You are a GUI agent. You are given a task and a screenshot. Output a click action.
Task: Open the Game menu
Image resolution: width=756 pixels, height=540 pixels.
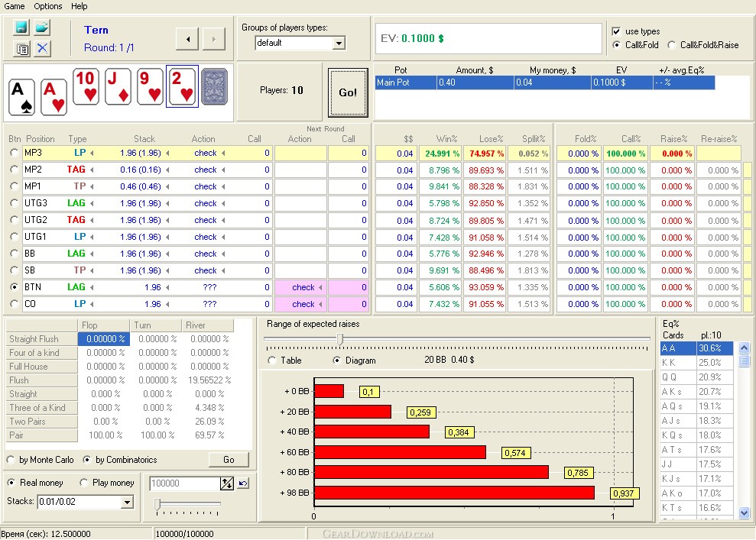point(14,6)
